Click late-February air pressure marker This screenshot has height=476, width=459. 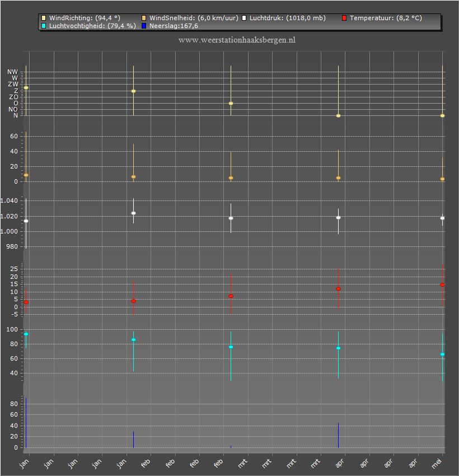click(x=231, y=218)
